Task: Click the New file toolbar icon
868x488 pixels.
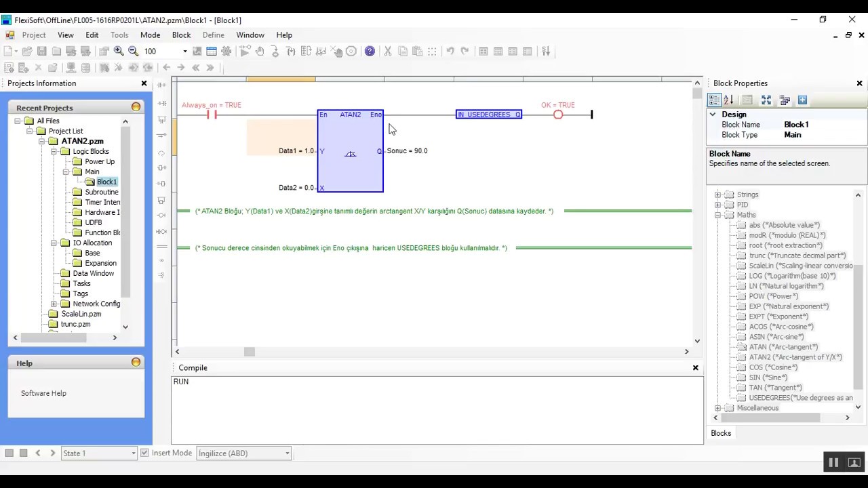Action: coord(9,52)
